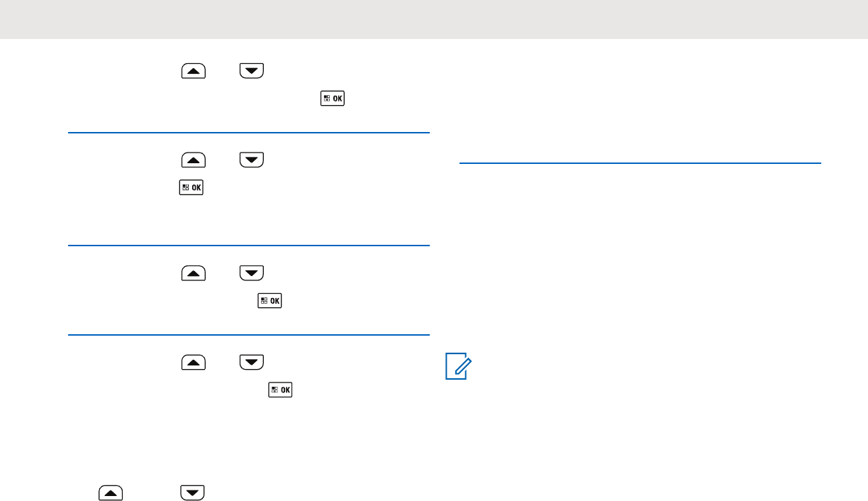Image resolution: width=868 pixels, height=501 pixels.
Task: Select the up arrow icon below the first blue divider
Action: click(x=194, y=160)
